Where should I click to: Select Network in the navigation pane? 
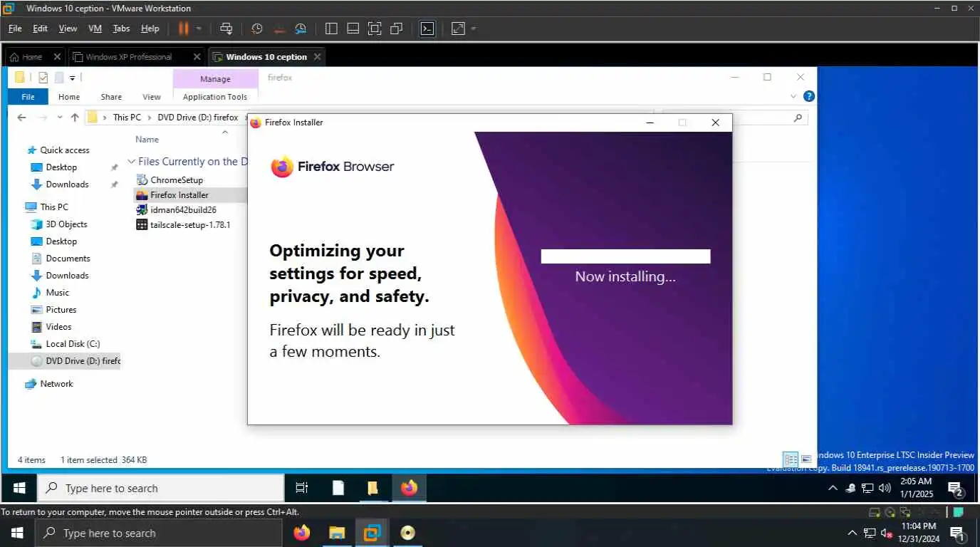(x=56, y=384)
